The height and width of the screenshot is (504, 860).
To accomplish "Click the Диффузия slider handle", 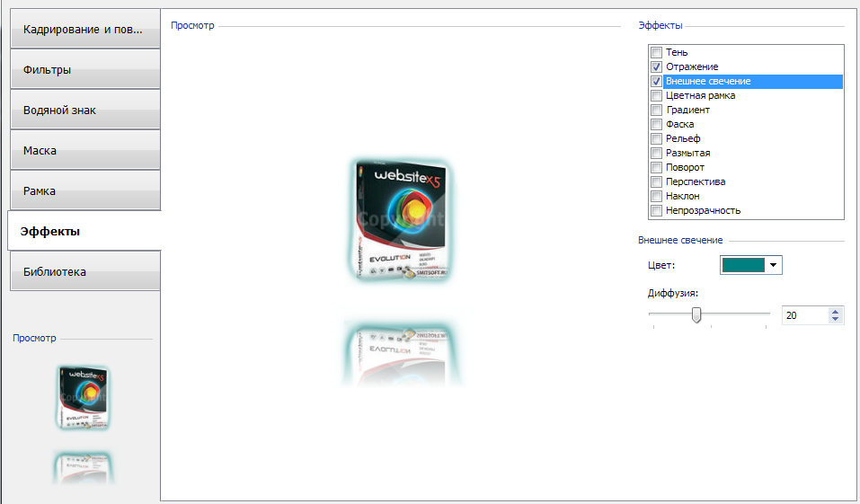I will pyautogui.click(x=696, y=314).
